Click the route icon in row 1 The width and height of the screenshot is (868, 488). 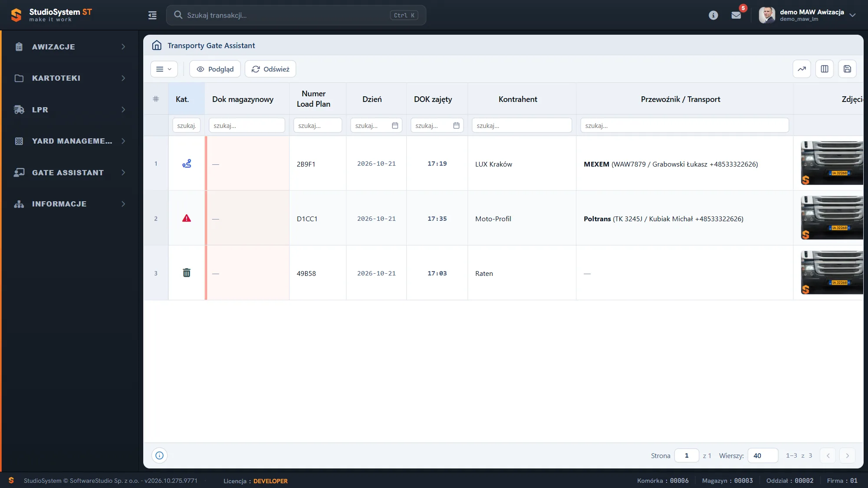point(187,164)
